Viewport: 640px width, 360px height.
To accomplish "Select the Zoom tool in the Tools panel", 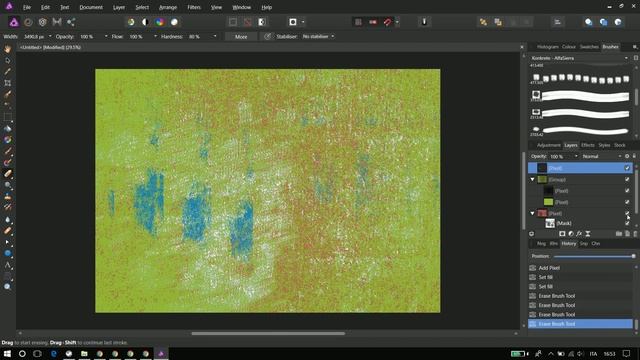I will click(x=7, y=287).
